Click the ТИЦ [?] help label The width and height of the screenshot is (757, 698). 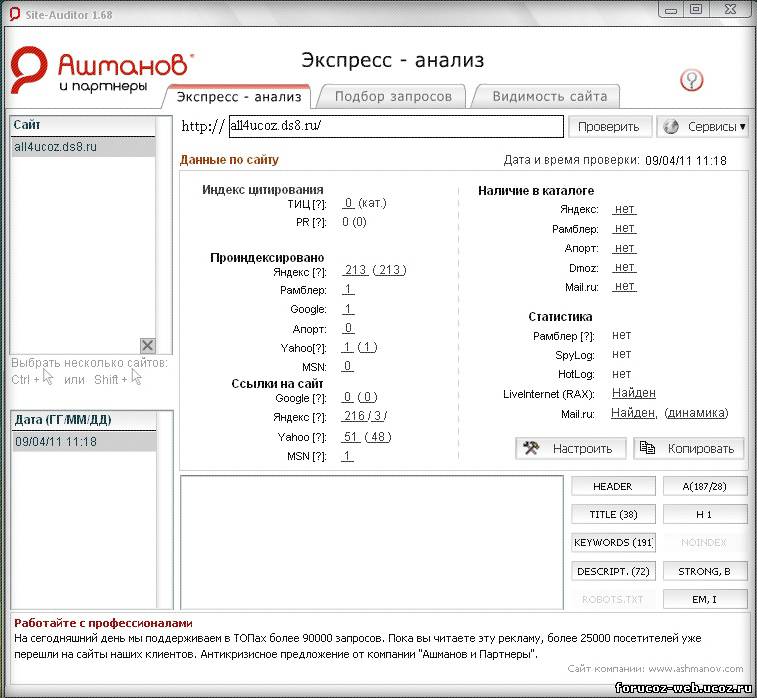307,204
